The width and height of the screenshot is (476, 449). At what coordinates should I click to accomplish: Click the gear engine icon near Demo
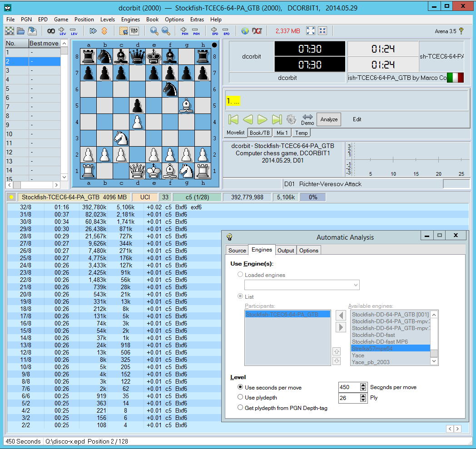coord(292,119)
